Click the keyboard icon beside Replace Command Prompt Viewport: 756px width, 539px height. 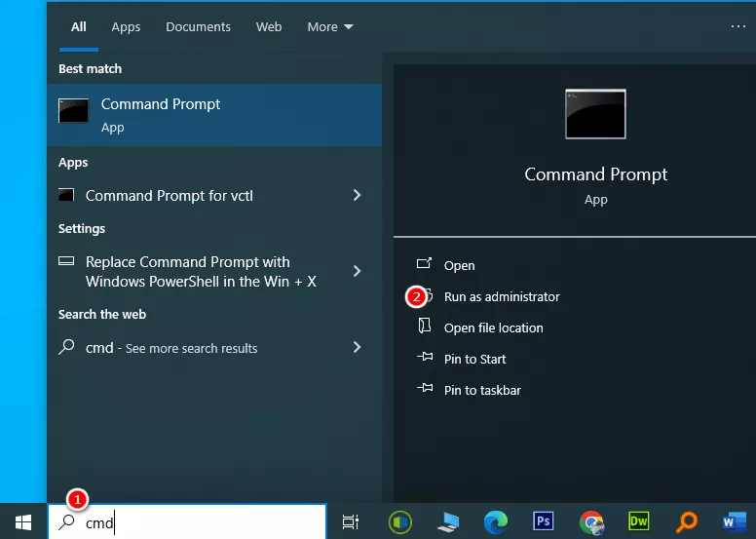66,261
